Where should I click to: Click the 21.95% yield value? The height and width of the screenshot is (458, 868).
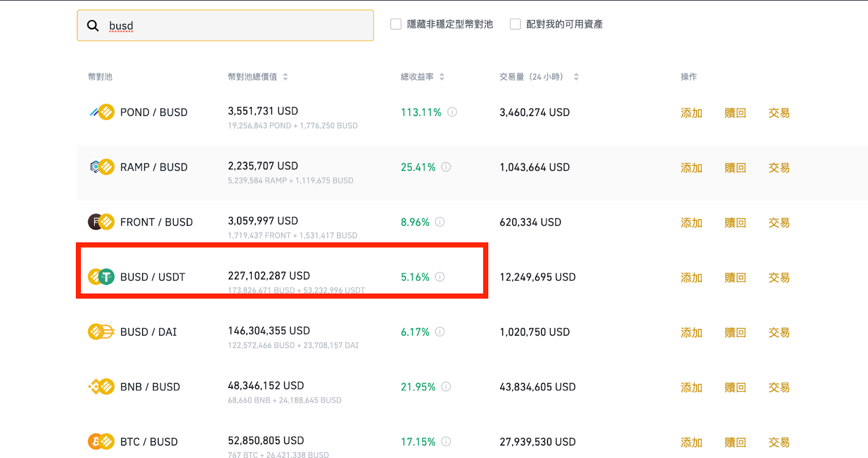point(418,387)
